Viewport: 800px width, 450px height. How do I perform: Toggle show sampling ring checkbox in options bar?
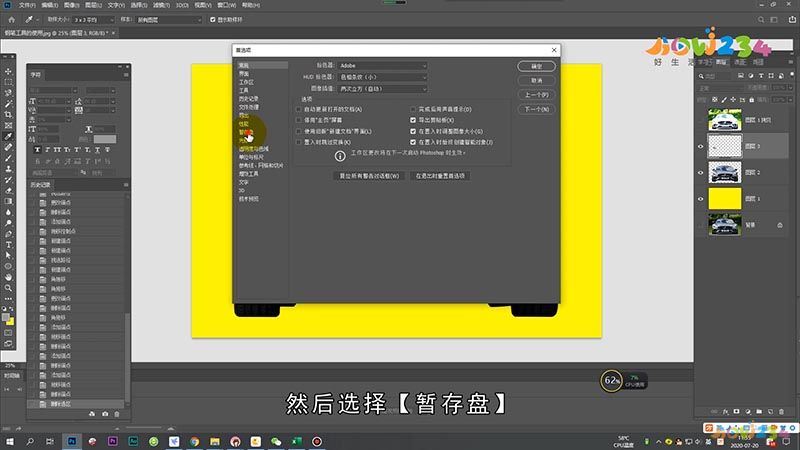[x=213, y=19]
